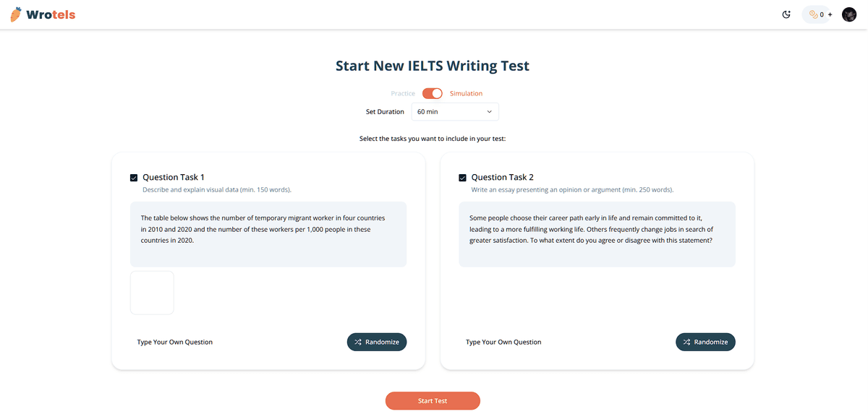Toggle dark mode with the moon icon
The width and height of the screenshot is (868, 414).
[786, 14]
